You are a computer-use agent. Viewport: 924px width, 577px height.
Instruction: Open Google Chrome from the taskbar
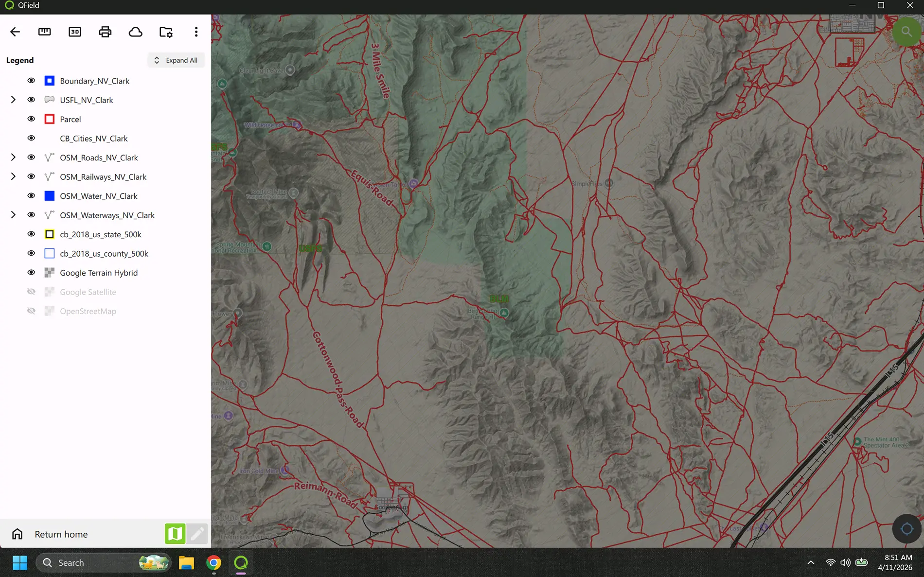[213, 563]
